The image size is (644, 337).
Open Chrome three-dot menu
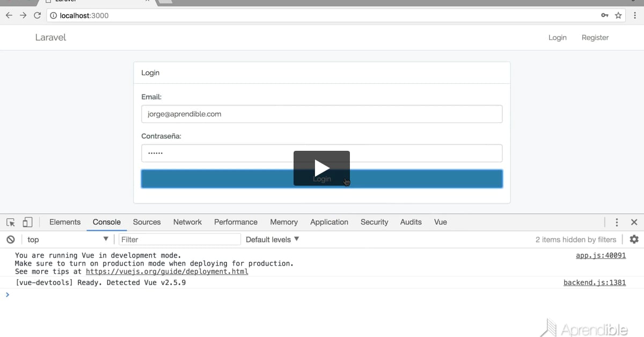(635, 16)
